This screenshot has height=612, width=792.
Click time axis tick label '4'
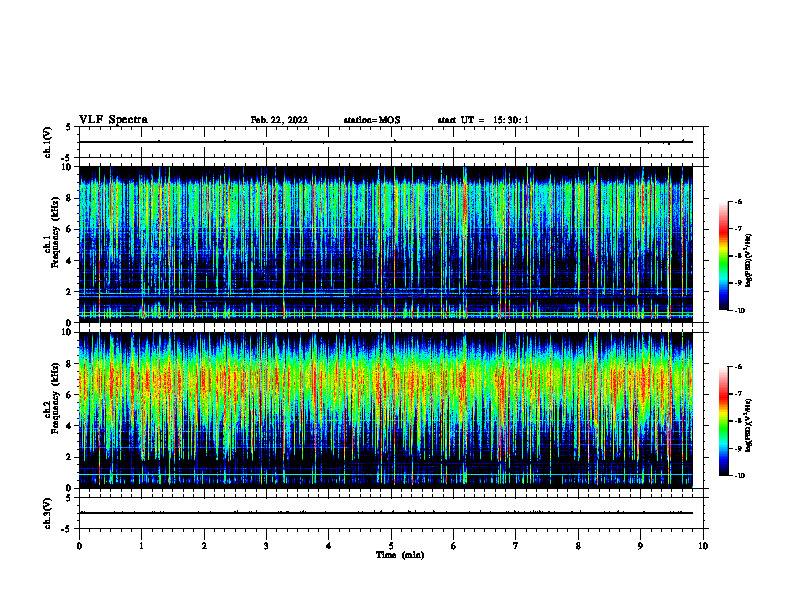(x=329, y=546)
